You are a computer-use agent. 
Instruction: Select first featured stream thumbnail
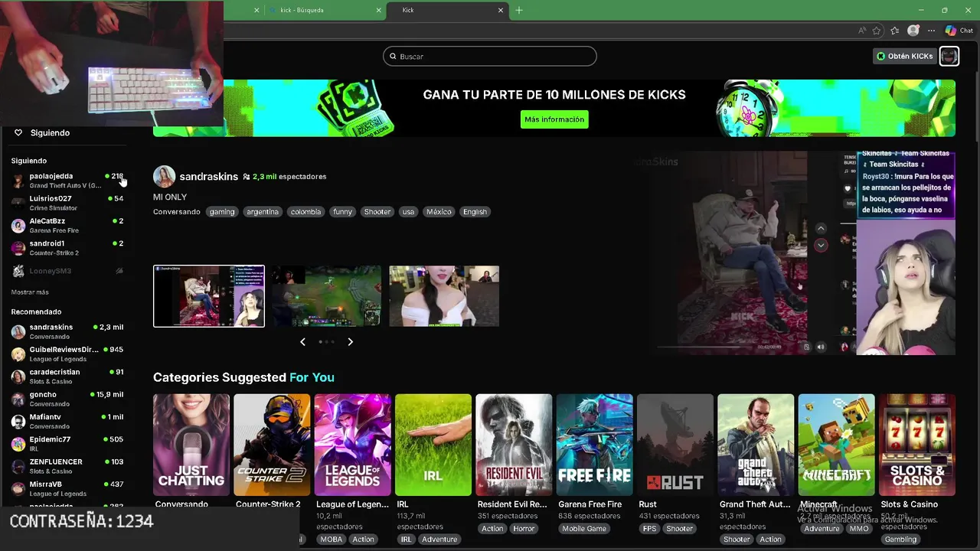click(209, 296)
